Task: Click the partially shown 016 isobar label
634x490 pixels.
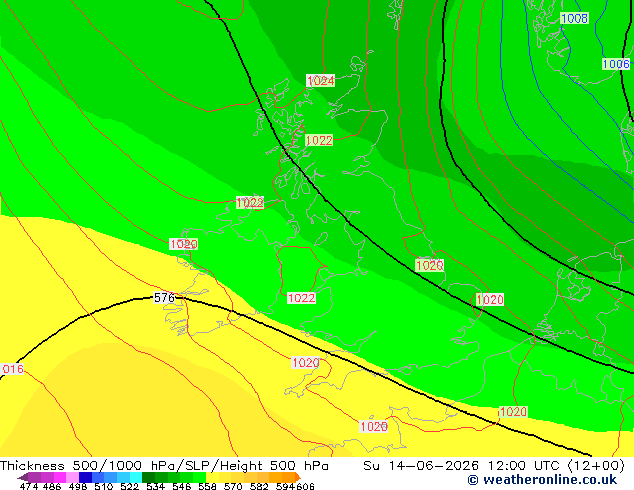Action: 13,369
